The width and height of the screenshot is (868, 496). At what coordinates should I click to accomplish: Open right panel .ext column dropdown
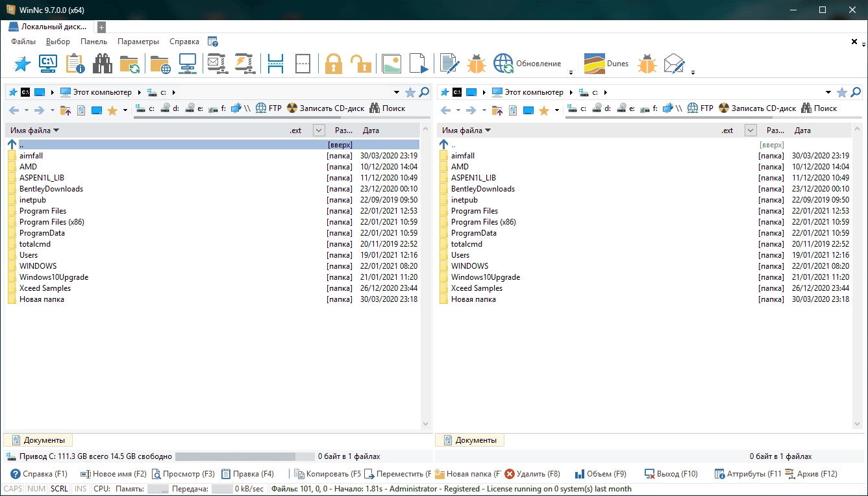point(750,130)
